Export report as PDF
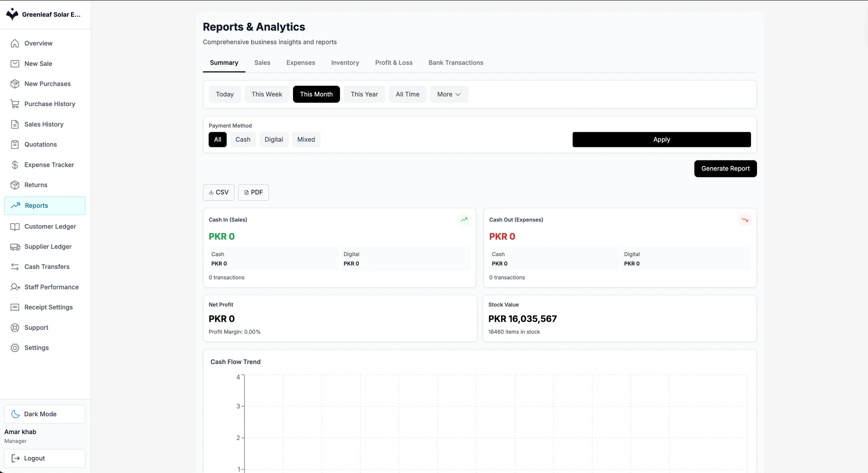The width and height of the screenshot is (868, 473). click(x=254, y=192)
